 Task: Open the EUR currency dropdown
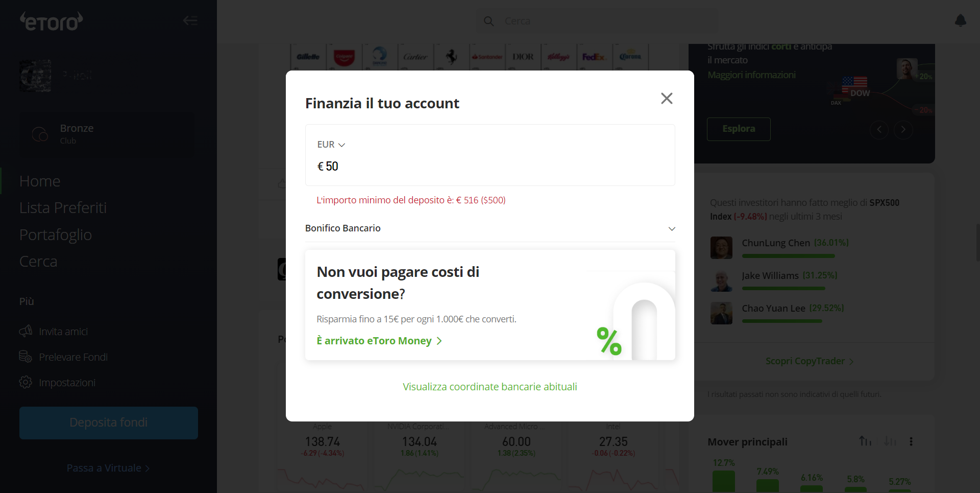pyautogui.click(x=331, y=145)
